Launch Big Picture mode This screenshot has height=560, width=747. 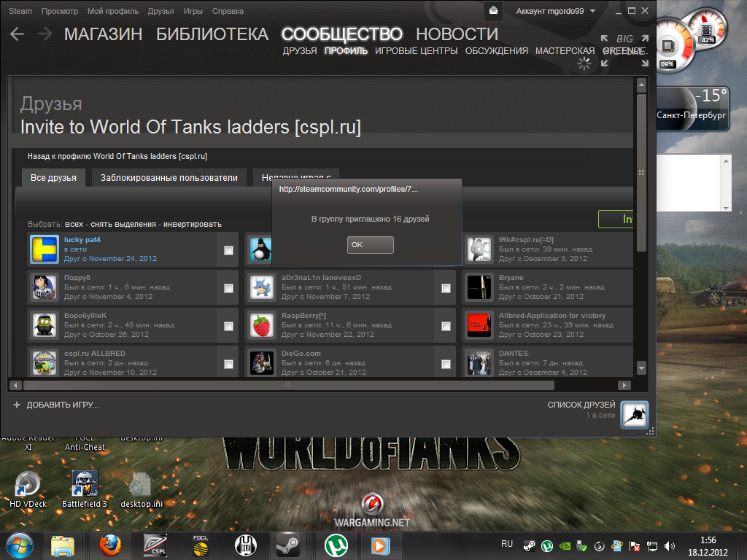(x=624, y=44)
